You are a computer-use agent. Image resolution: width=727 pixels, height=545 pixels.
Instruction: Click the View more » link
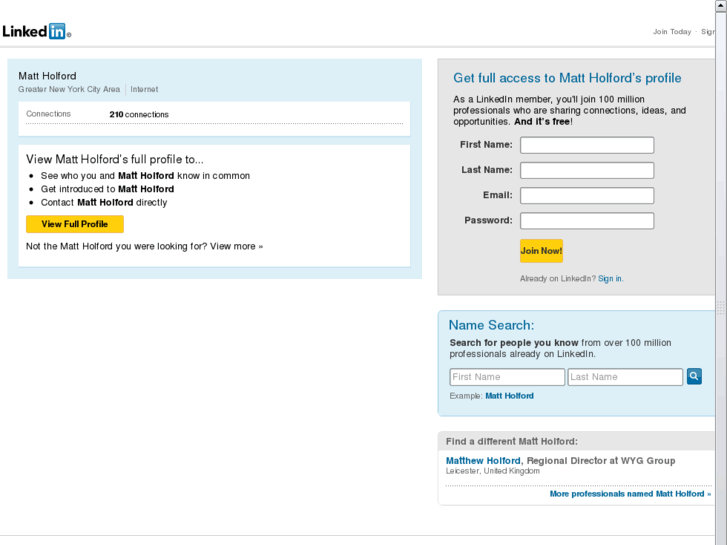pos(236,246)
